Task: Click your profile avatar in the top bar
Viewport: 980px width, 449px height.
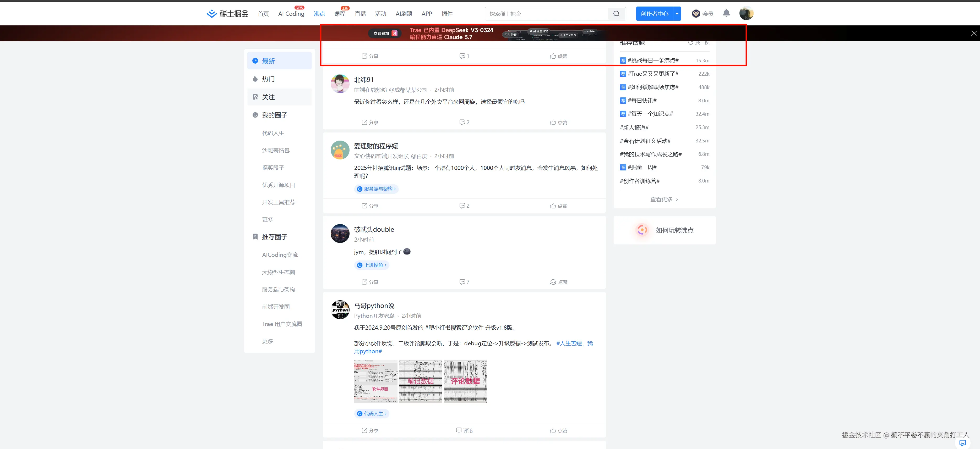Action: point(747,13)
